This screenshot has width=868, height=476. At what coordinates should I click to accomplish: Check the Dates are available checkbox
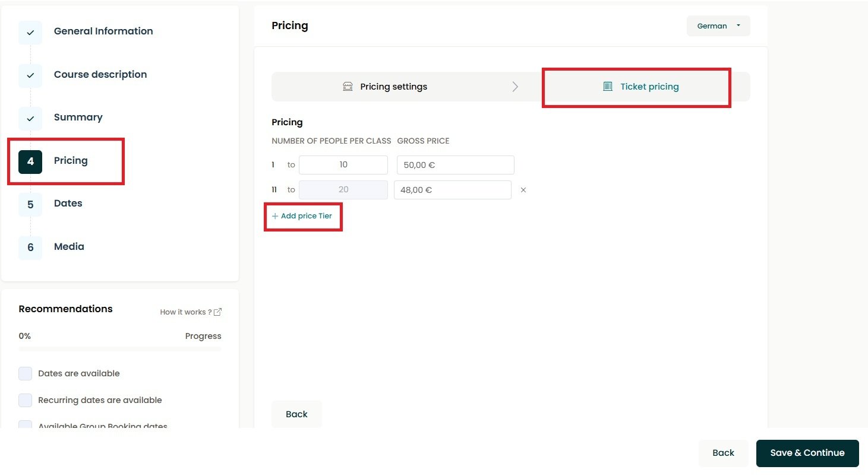(25, 373)
